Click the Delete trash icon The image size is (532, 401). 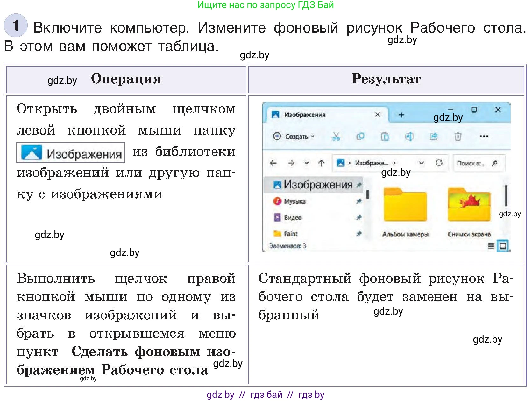click(458, 136)
